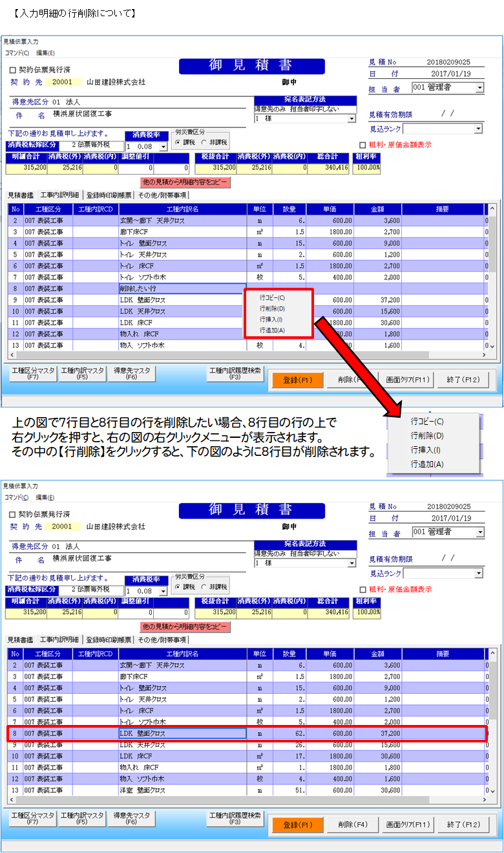Expand the 見込ランク dropdown in upper window
The image size is (504, 853).
[x=478, y=129]
